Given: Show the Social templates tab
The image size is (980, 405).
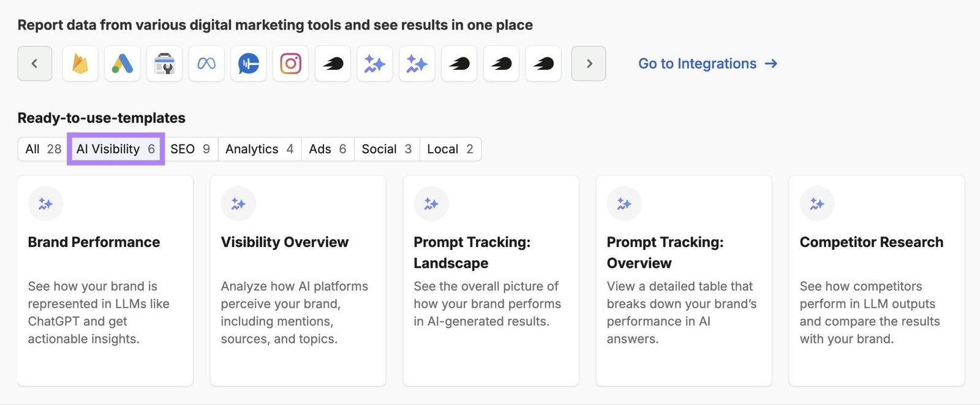Looking at the screenshot, I should click(386, 149).
